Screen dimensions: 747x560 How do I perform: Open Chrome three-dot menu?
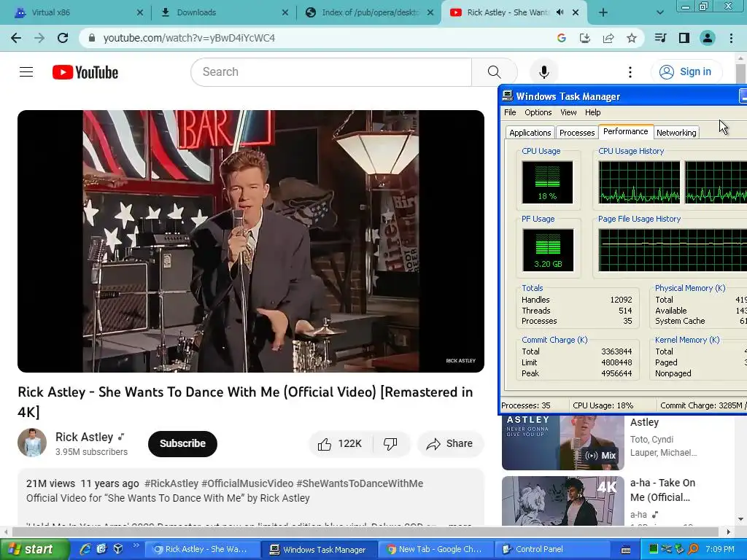pos(731,38)
